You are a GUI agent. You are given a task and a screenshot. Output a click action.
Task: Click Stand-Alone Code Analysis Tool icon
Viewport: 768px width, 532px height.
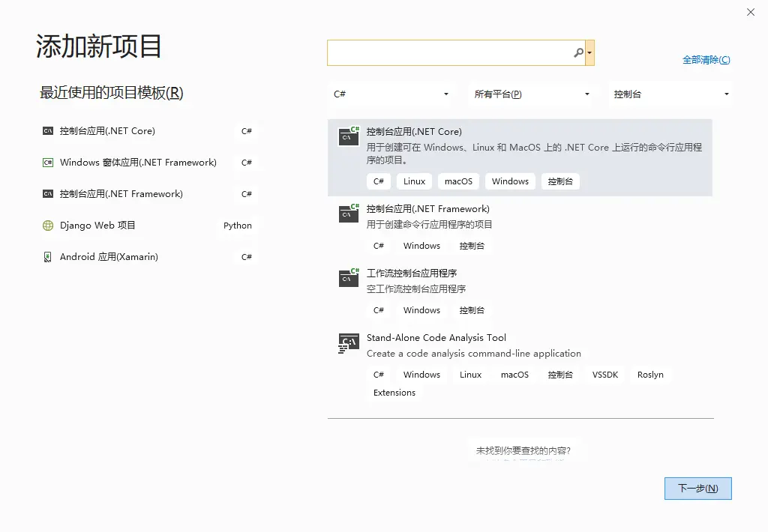click(x=349, y=343)
